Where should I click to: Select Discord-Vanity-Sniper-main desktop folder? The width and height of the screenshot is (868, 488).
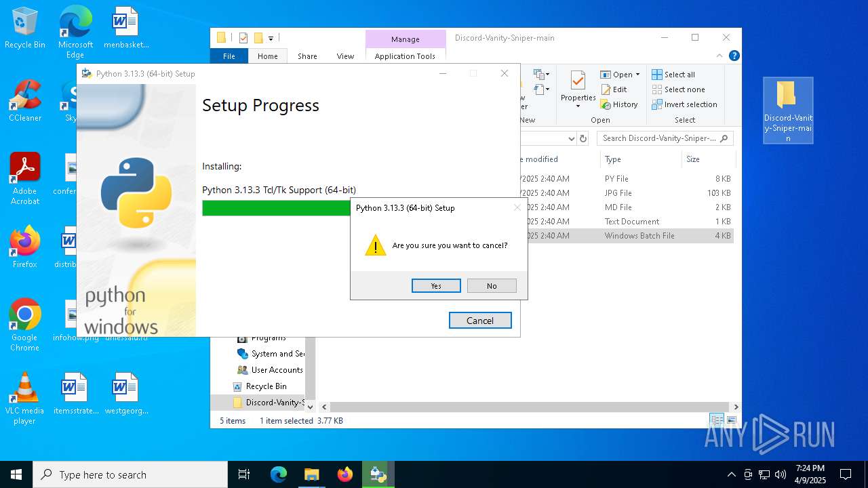788,110
